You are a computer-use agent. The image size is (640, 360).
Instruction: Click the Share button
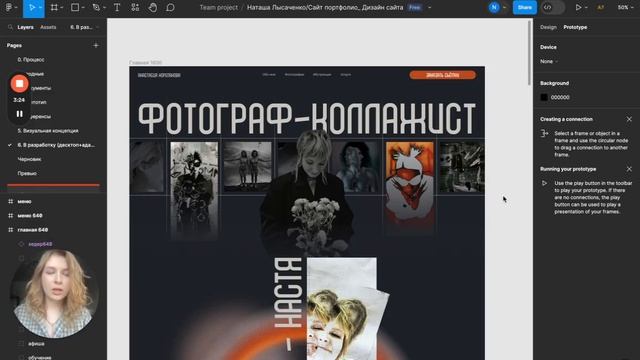click(524, 7)
